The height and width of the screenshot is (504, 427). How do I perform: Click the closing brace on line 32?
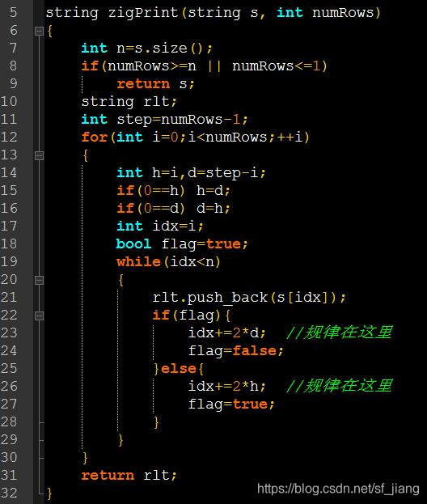point(49,493)
